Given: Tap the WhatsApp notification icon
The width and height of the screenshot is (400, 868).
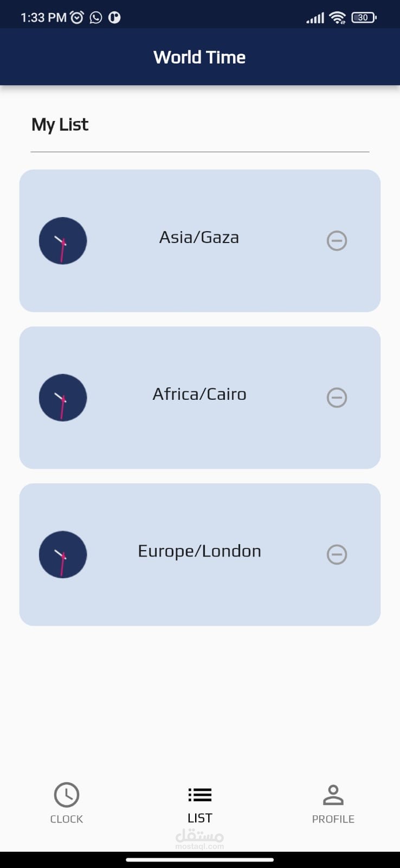Looking at the screenshot, I should click(x=96, y=18).
